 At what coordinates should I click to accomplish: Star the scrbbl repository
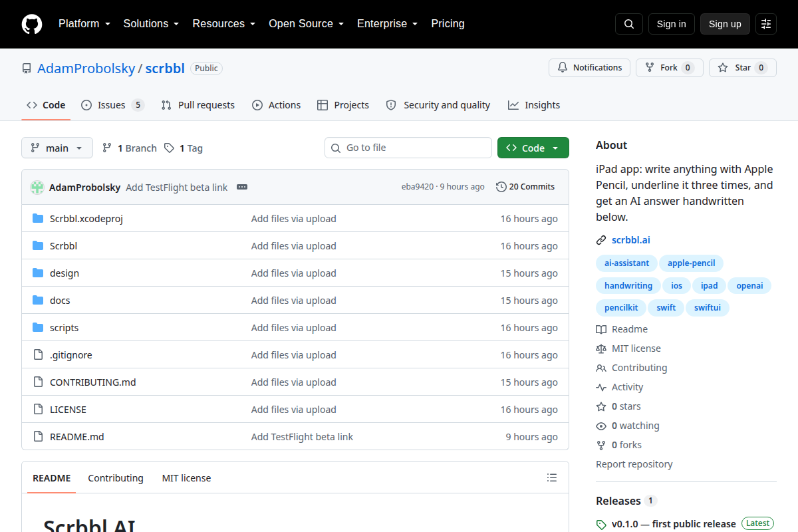[x=742, y=68]
